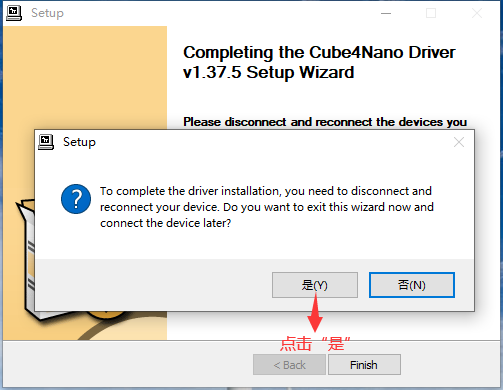Choose the 否(N) button
503x390 pixels.
(412, 285)
